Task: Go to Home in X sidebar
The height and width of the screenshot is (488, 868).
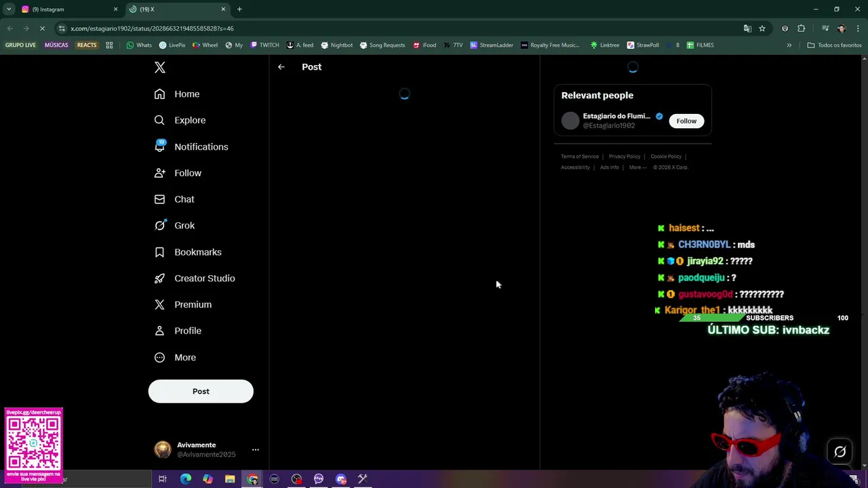Action: point(177,94)
